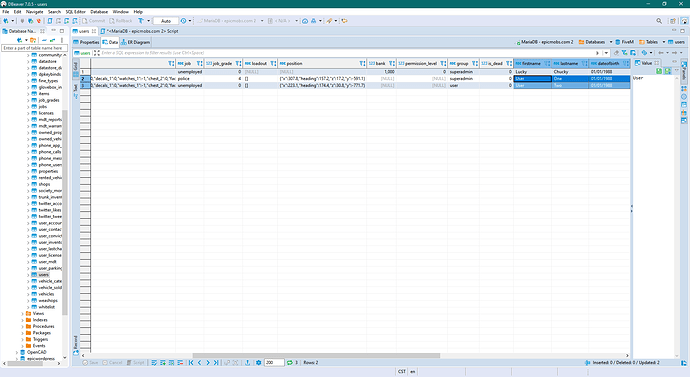Open the transaction mode filter icon
Screen dimensions: 690x377
(141, 21)
